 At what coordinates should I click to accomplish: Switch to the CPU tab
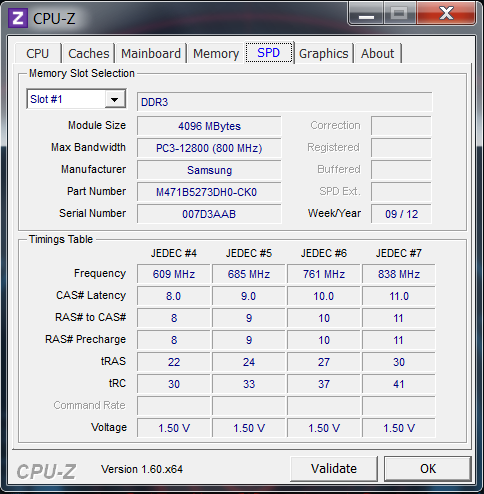coord(38,53)
